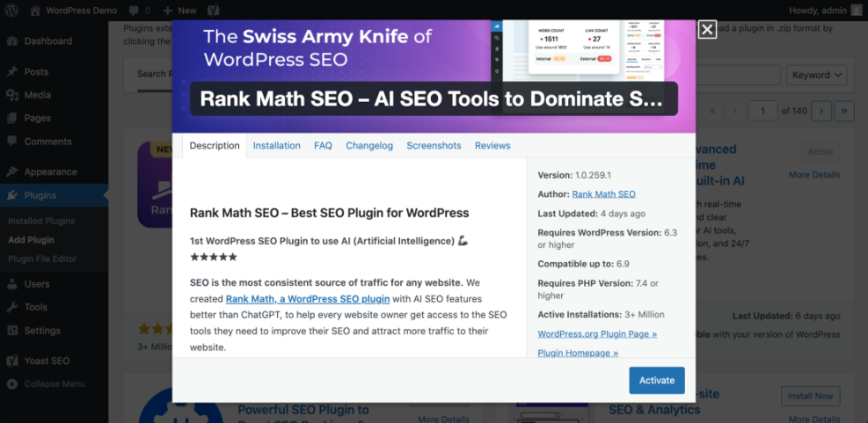Click the 'Compatible up to: 6.9' text
Image resolution: width=868 pixels, height=423 pixels.
click(x=583, y=264)
